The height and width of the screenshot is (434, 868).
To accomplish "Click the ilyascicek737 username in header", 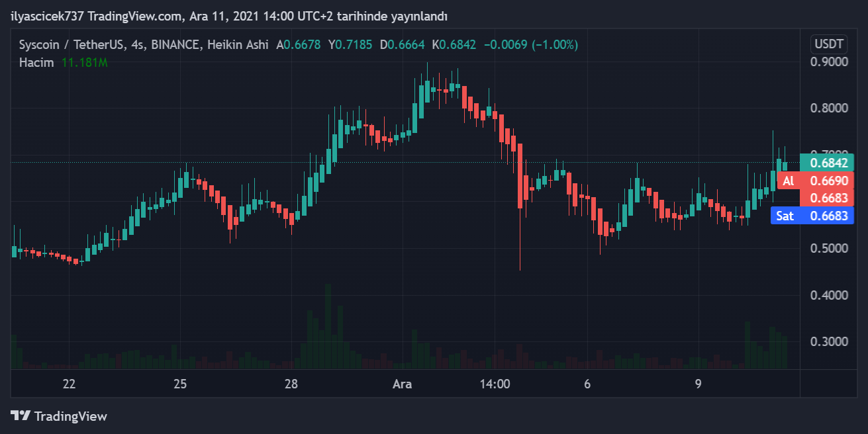I will click(x=47, y=16).
